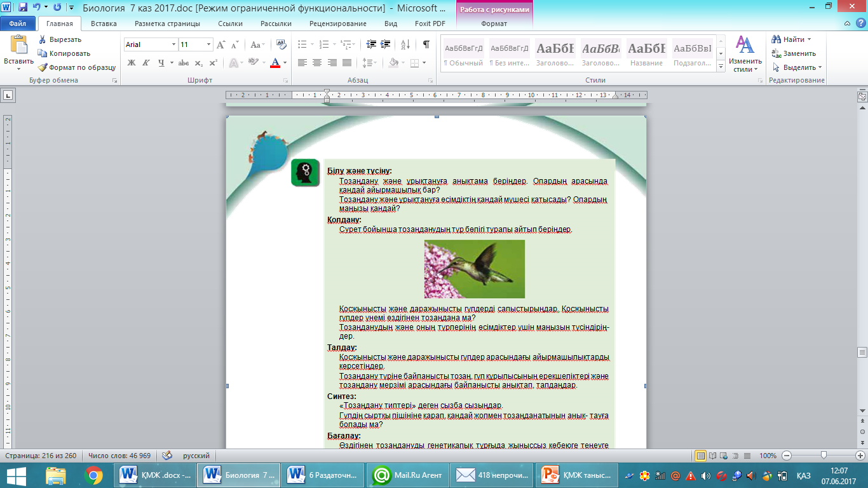Open the borders dropdown in Абзац group

424,63
